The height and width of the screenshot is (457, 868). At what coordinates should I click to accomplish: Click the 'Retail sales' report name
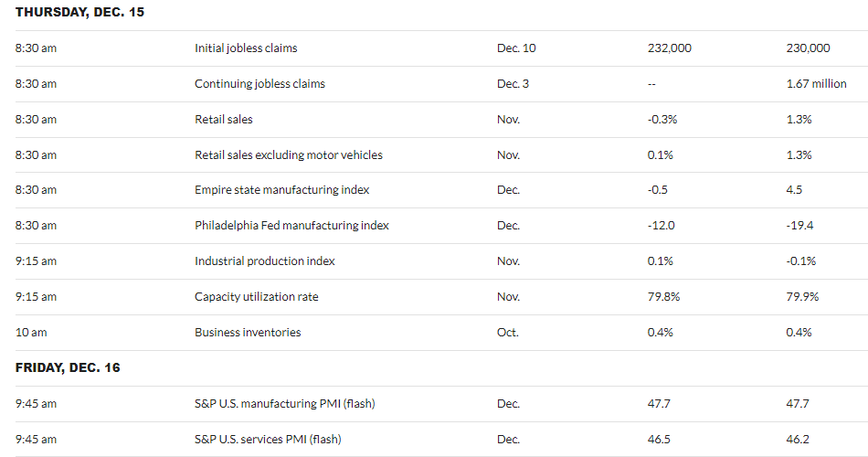click(224, 119)
